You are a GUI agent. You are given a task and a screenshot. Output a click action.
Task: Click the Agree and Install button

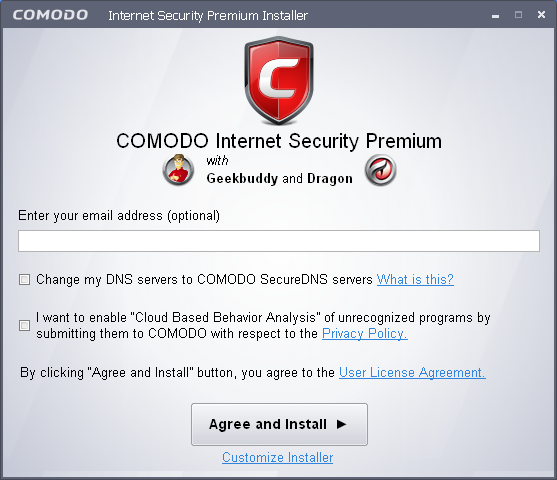279,424
